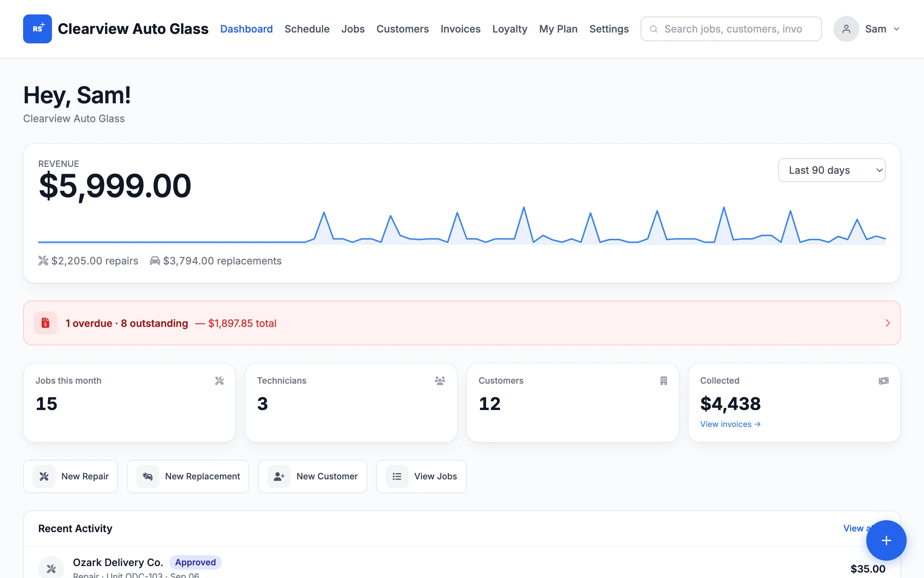Viewport: 924px width, 578px height.
Task: Click the Approved status badge
Action: [x=195, y=562]
